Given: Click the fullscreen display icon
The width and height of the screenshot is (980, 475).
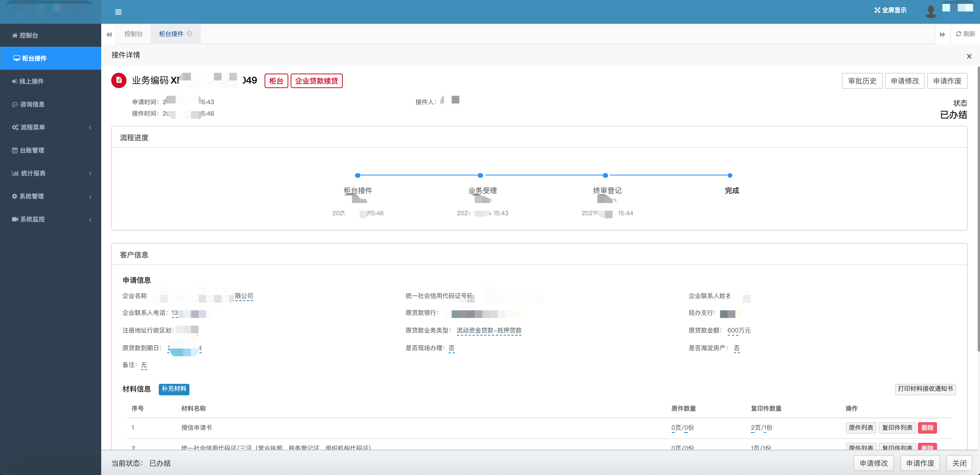Looking at the screenshot, I should point(877,10).
